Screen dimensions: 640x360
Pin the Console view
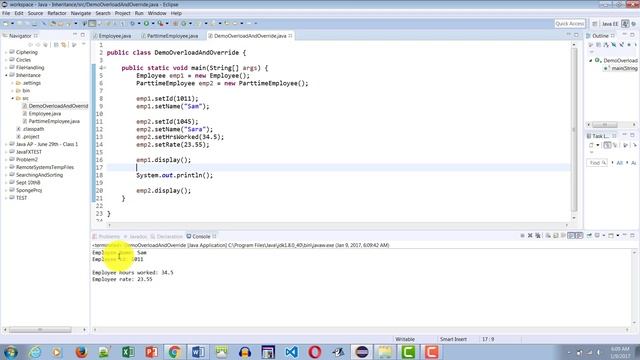[589, 236]
